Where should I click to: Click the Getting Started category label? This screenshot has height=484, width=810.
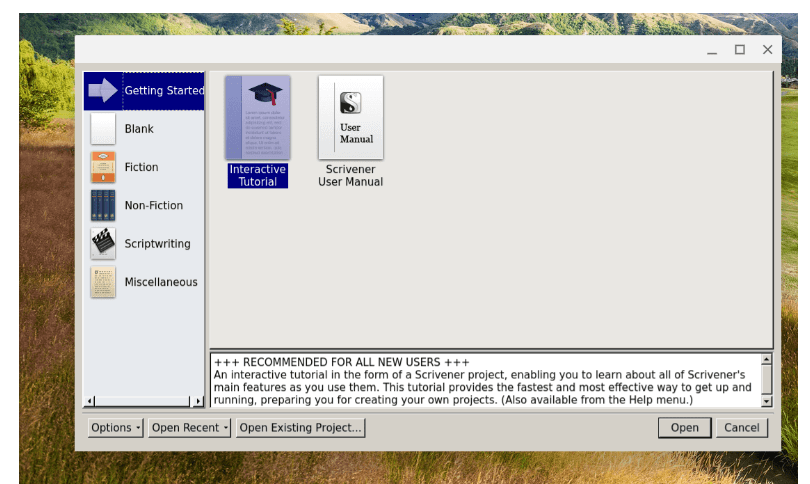pyautogui.click(x=164, y=90)
